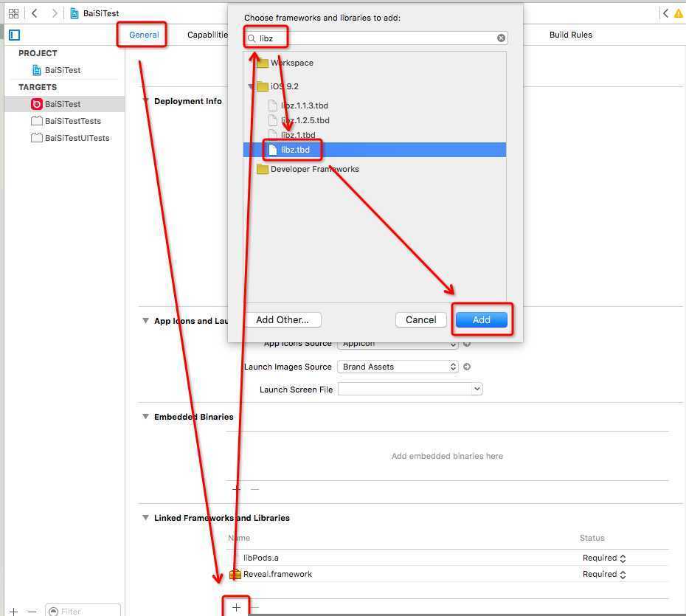The image size is (686, 616).
Task: Select libz.1.1.3.tbd
Action: coord(299,105)
